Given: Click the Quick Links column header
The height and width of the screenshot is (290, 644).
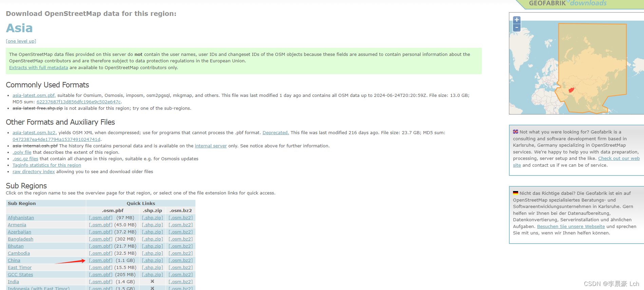Looking at the screenshot, I should [141, 203].
